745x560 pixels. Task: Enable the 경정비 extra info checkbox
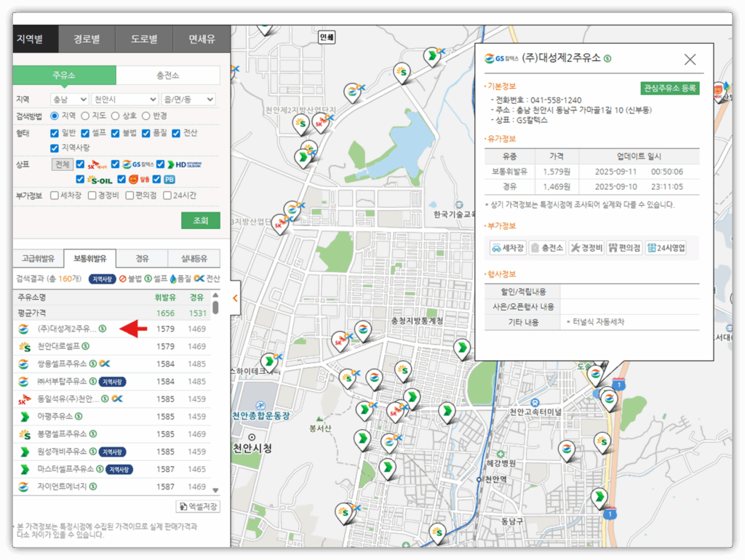click(92, 196)
